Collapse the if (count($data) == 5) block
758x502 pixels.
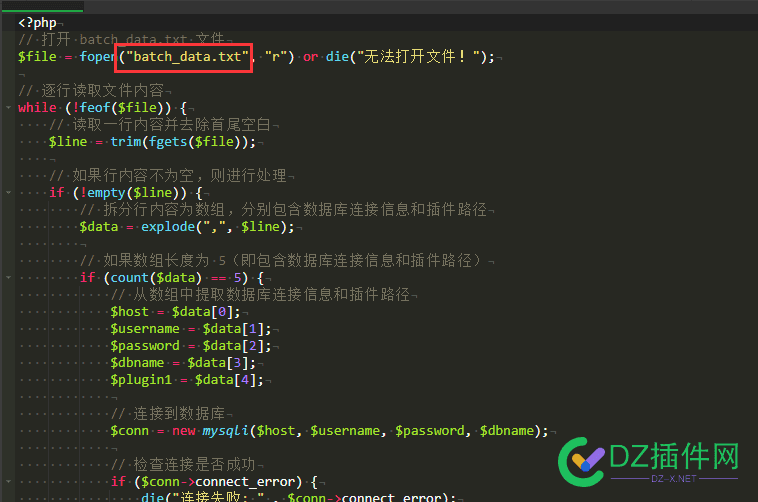[9, 278]
